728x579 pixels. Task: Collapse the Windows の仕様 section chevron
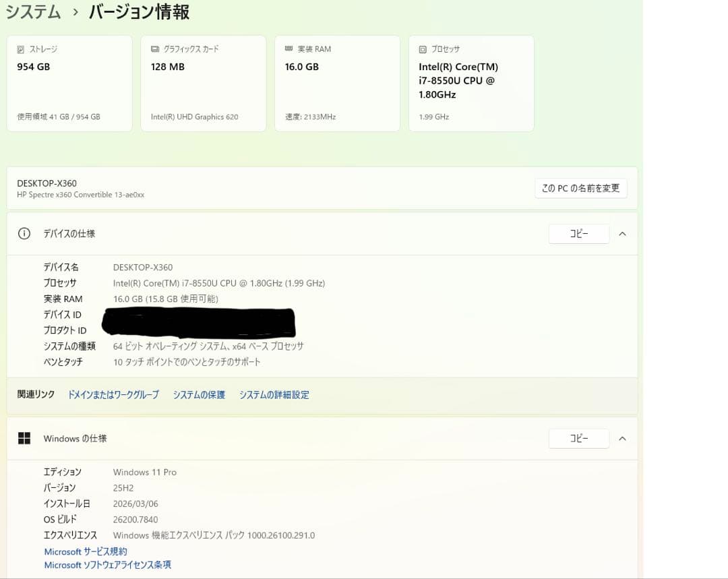tap(622, 437)
